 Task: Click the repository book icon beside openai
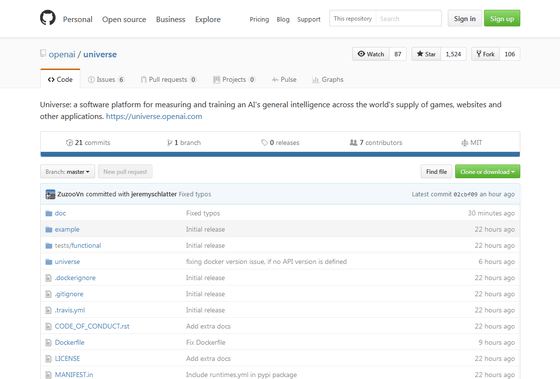tap(43, 54)
